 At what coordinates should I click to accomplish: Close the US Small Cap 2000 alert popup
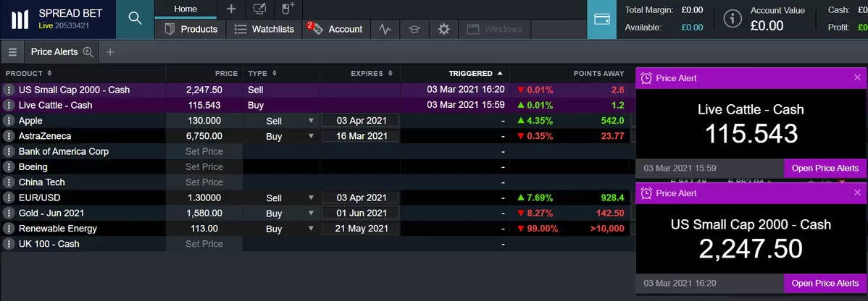pos(857,193)
